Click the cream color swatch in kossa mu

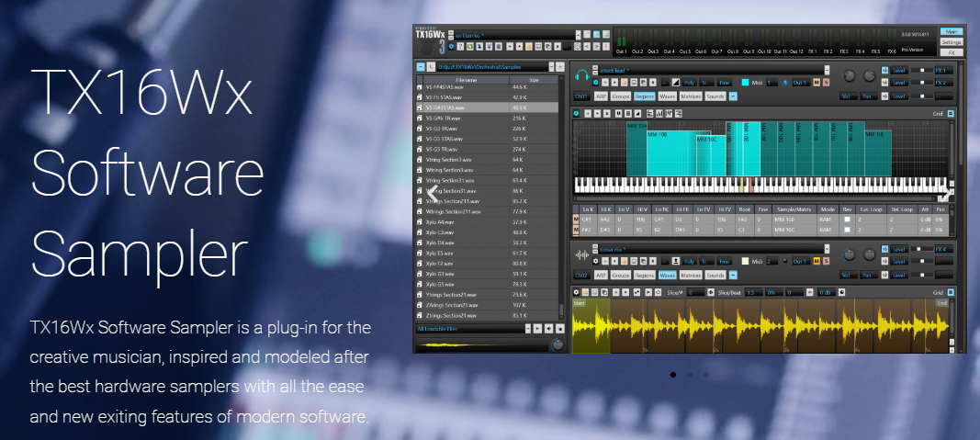pos(745,261)
